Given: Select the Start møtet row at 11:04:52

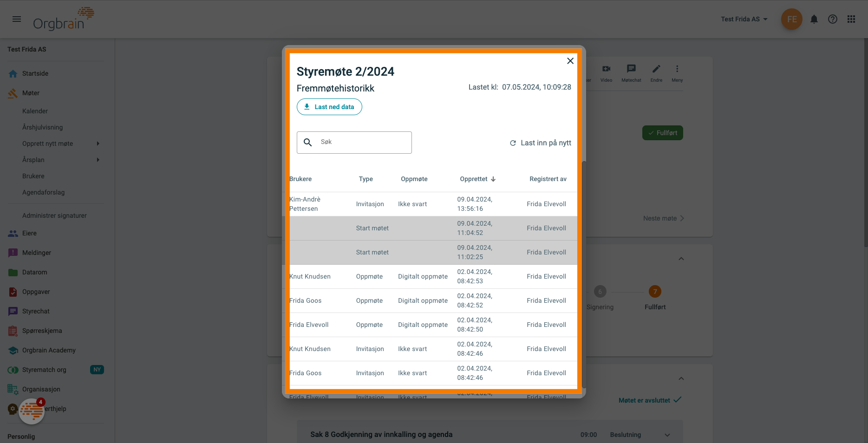Looking at the screenshot, I should point(431,228).
